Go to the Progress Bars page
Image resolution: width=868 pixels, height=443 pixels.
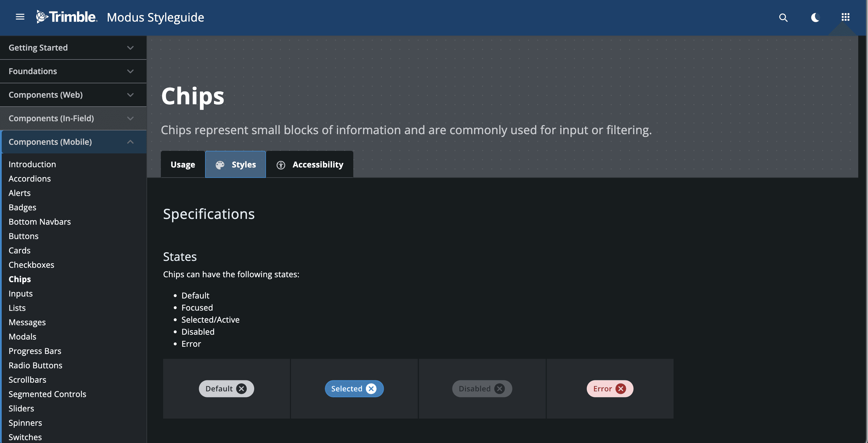tap(35, 351)
